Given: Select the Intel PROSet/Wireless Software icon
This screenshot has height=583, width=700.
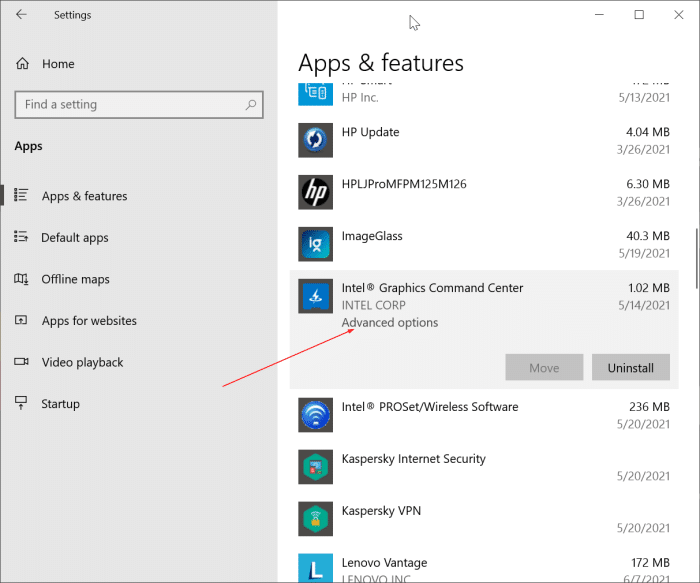Looking at the screenshot, I should (315, 415).
